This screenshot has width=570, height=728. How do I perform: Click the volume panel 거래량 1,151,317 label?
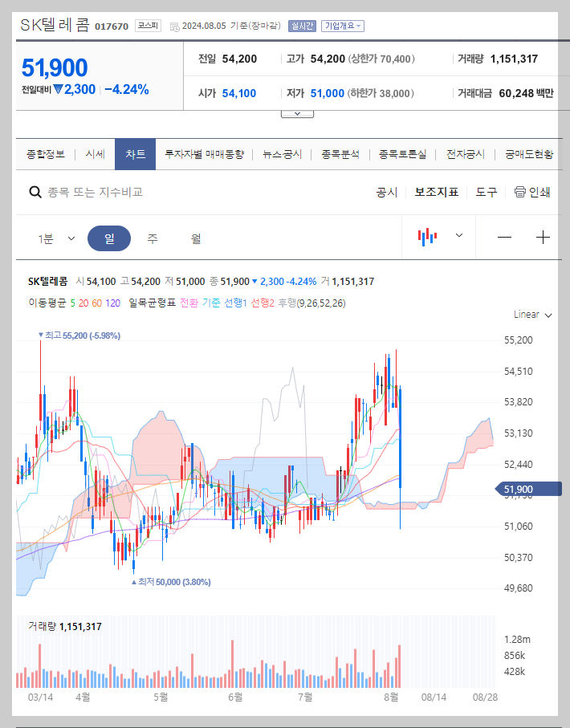65,626
